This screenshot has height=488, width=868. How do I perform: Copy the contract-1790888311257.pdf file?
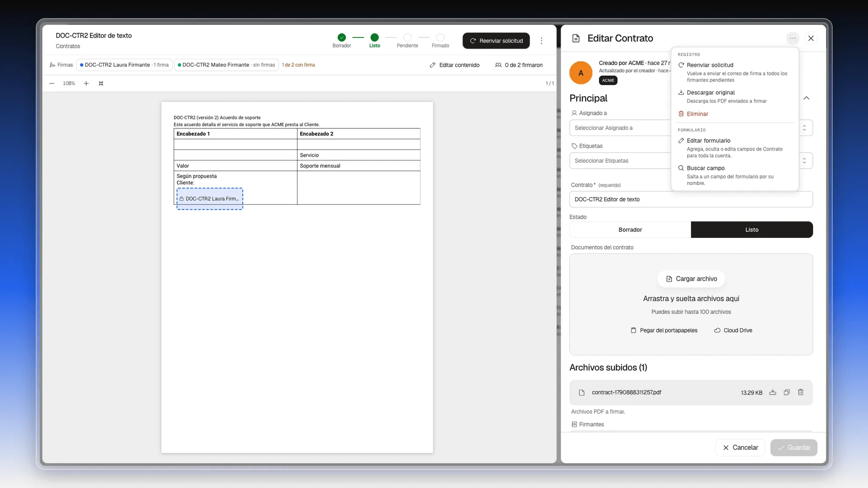(x=787, y=392)
